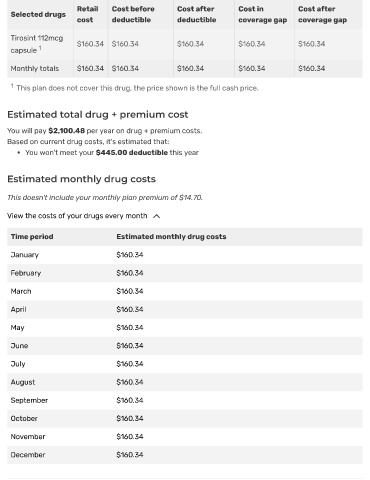Screen dimensions: 370x480
Task: Click the $445.00 deductible text
Action: (132, 153)
